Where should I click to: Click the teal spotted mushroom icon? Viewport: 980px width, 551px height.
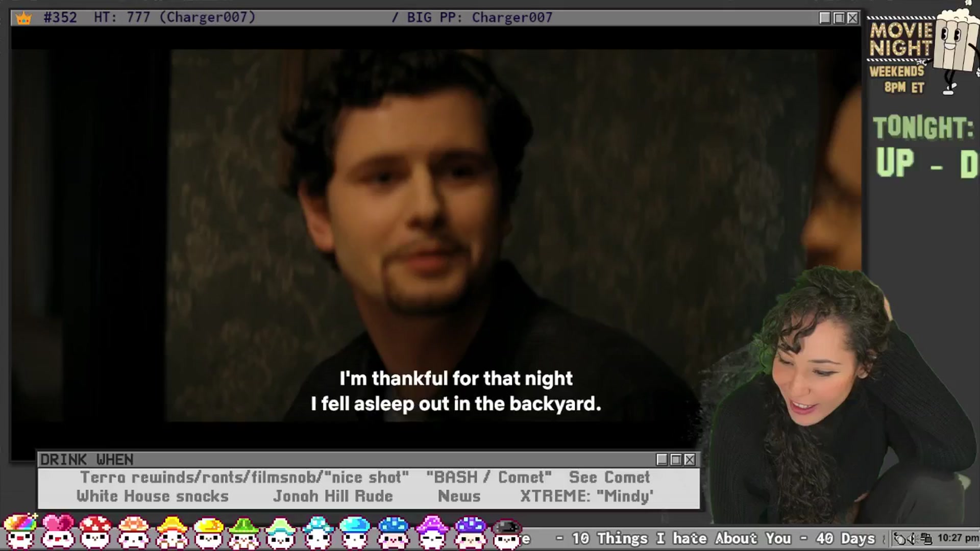[x=318, y=532]
